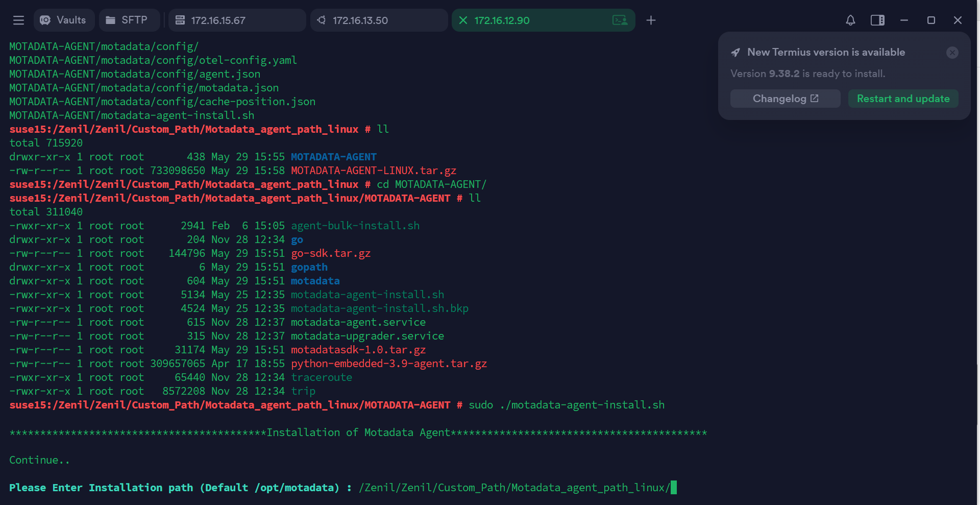Click the cache-position.json path line
This screenshot has width=980, height=505.
[x=162, y=102]
